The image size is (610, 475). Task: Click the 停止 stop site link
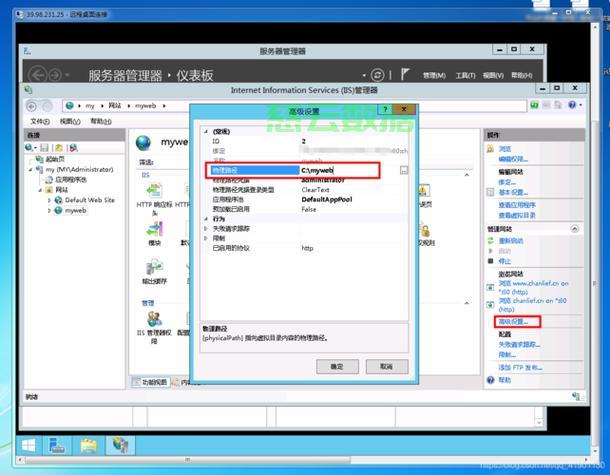point(505,261)
